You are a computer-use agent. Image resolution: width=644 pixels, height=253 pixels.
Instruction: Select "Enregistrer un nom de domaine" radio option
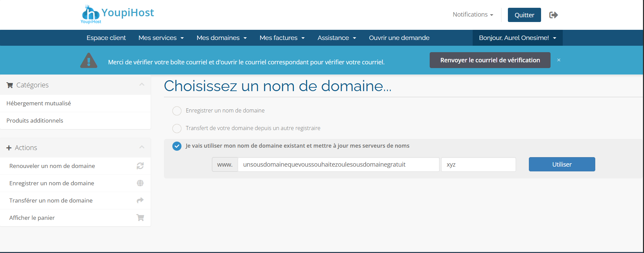177,111
